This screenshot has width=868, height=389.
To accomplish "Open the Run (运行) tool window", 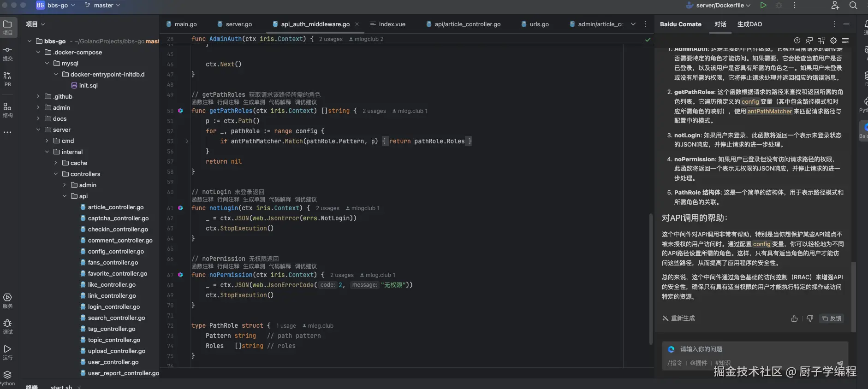I will pyautogui.click(x=8, y=352).
